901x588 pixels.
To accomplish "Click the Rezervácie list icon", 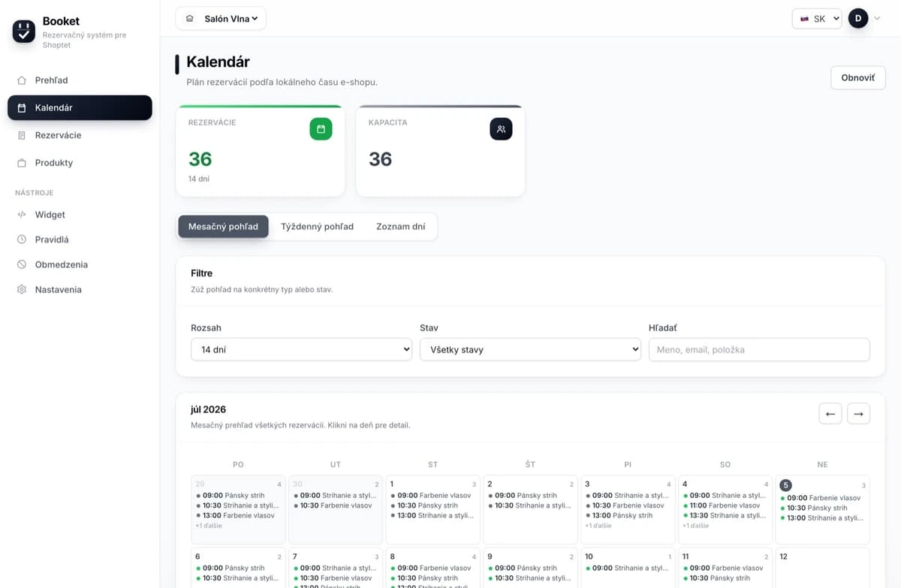I will [22, 135].
